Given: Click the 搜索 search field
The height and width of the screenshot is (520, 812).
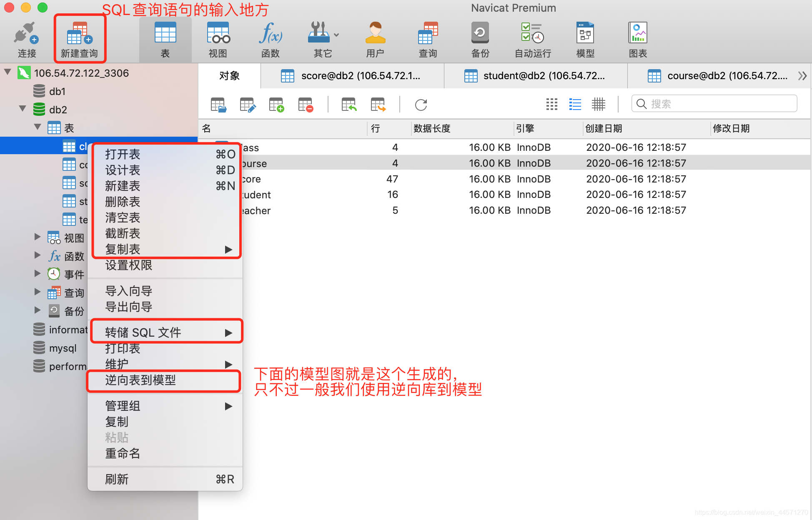Looking at the screenshot, I should pos(714,103).
